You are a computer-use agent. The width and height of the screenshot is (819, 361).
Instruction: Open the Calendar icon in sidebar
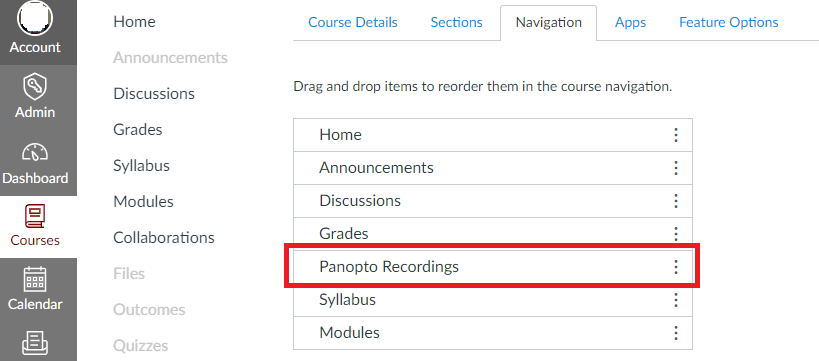coord(35,280)
